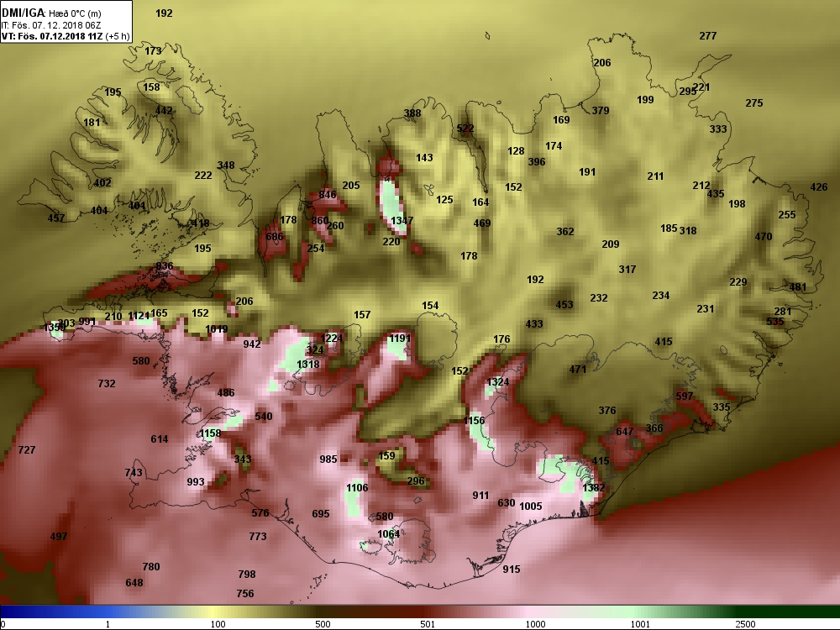The image size is (840, 630).
Task: Click the map value "470"
Action: (x=764, y=236)
